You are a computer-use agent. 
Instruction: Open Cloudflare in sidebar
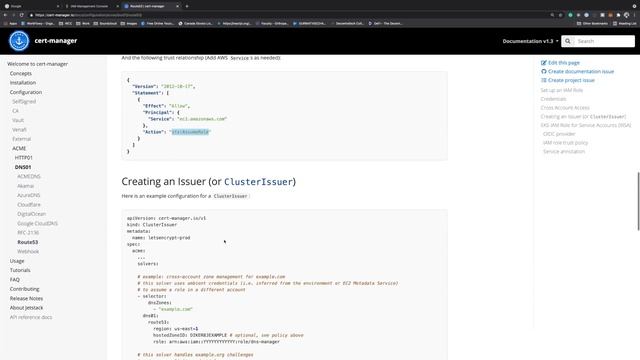[29, 205]
